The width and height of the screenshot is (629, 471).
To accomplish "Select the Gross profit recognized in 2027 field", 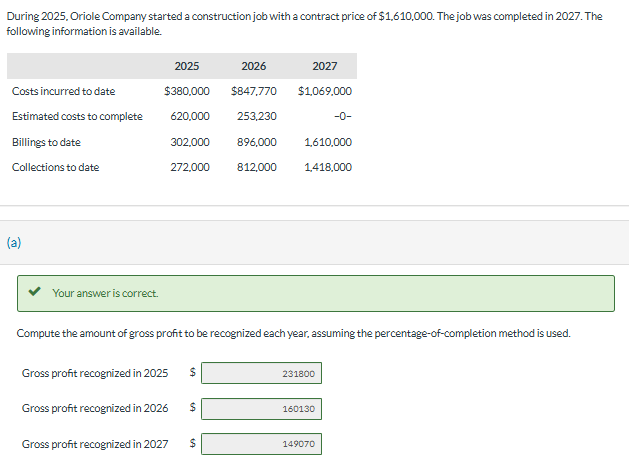I will coord(261,444).
